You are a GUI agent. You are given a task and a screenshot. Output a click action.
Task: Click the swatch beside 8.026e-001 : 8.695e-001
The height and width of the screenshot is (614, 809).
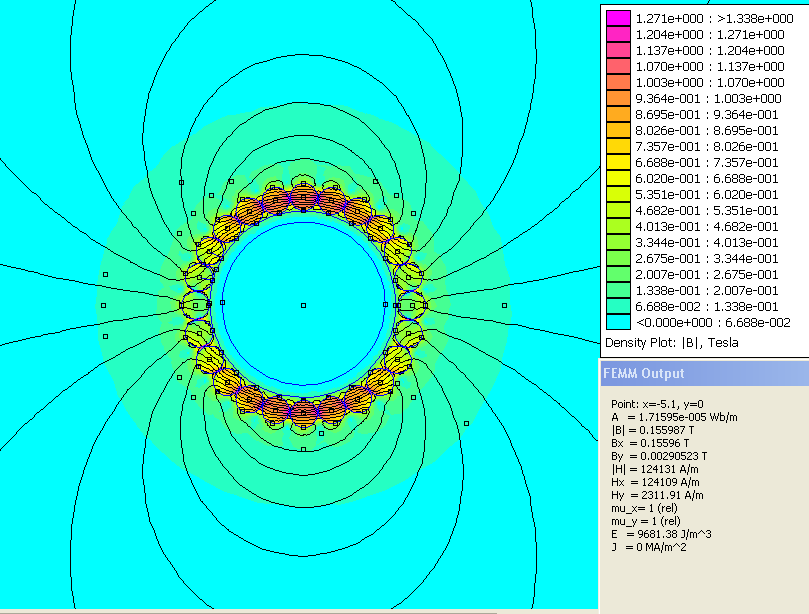pos(618,130)
